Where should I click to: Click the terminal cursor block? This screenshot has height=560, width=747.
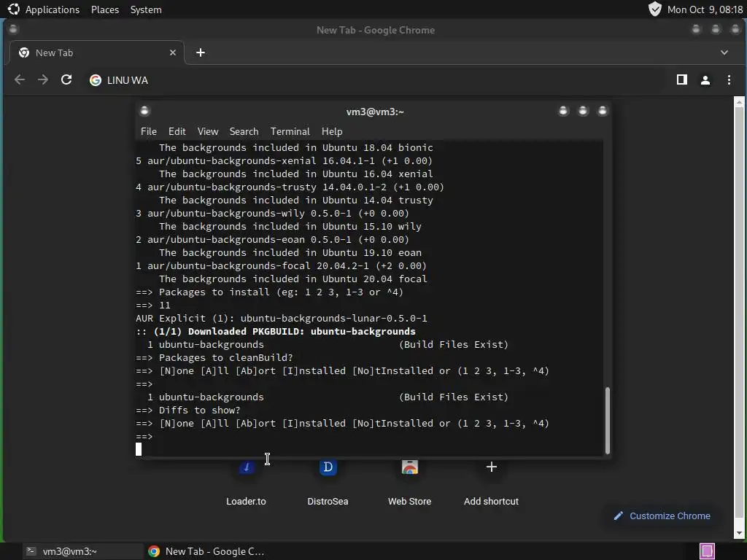click(139, 449)
